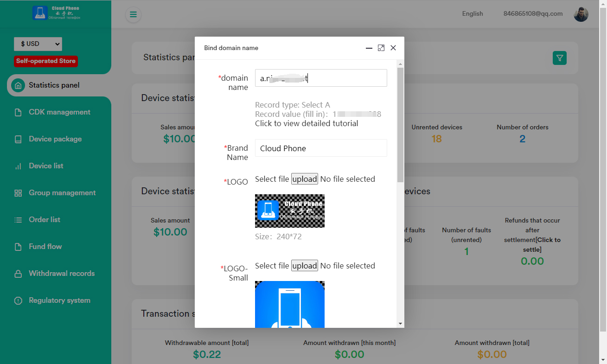Click the dialog scroll up arrow
Viewport: 607px width, 364px height.
pyautogui.click(x=400, y=64)
